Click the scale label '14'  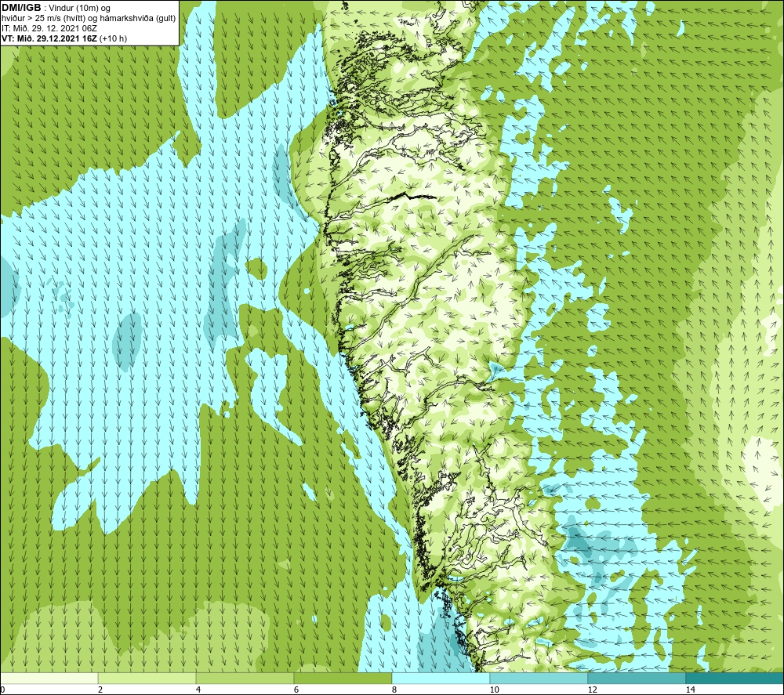pyautogui.click(x=691, y=690)
